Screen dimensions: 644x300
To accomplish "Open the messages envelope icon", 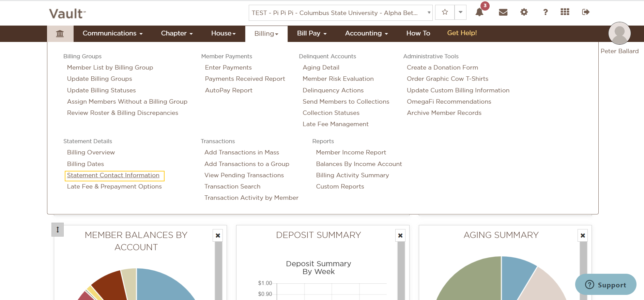I will (x=503, y=12).
